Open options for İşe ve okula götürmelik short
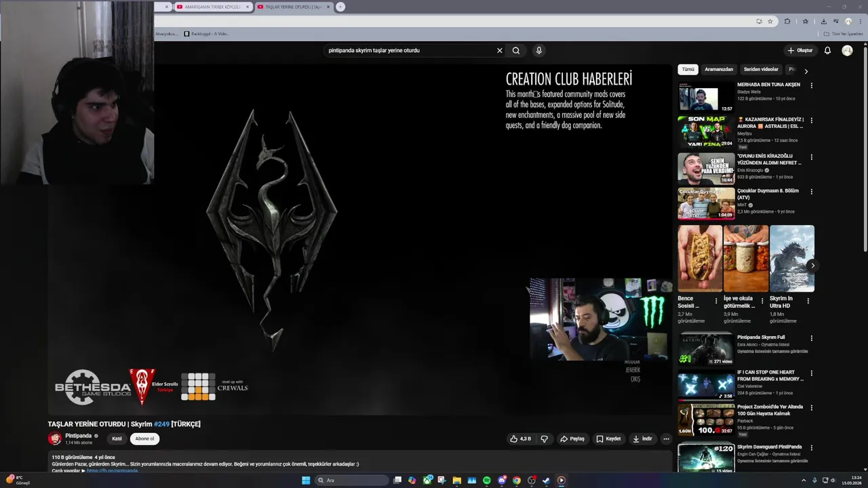This screenshot has height=488, width=868. pos(762,300)
